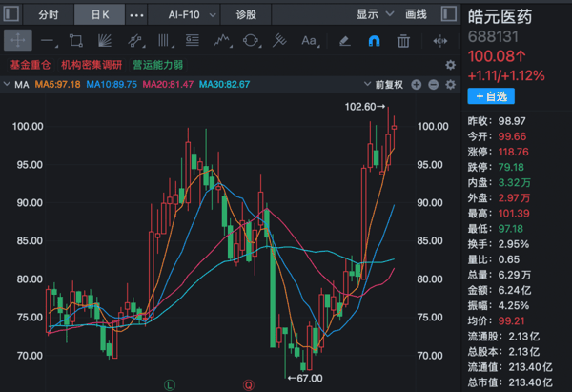This screenshot has width=572, height=392.
Task: Expand the 显示 display dropdown
Action: 375,14
